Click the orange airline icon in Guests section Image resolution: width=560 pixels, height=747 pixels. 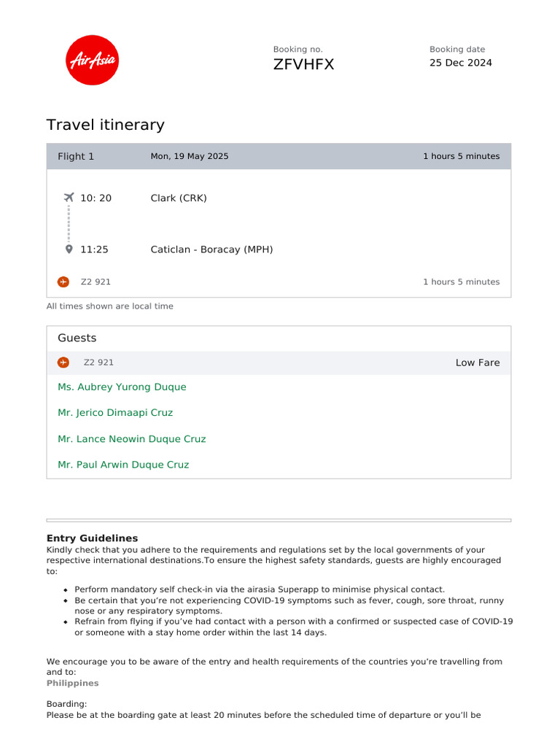63,363
